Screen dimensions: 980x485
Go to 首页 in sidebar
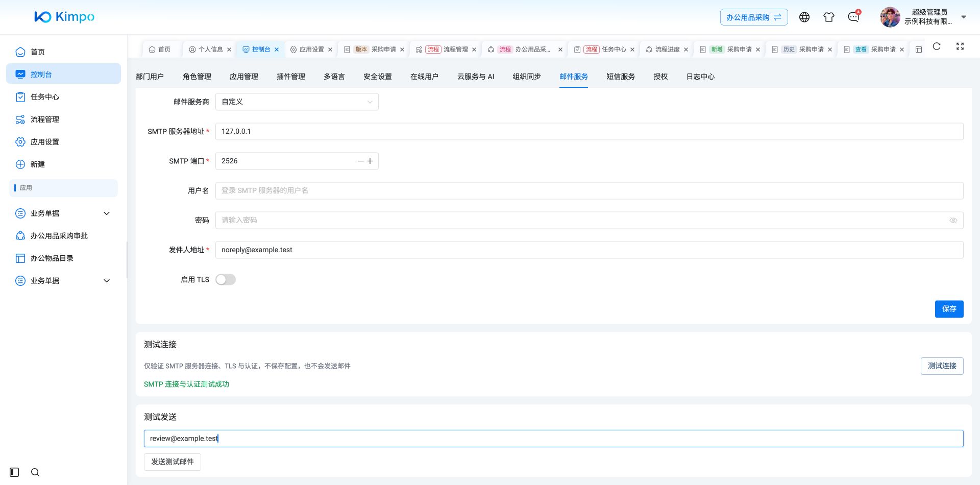tap(63, 52)
